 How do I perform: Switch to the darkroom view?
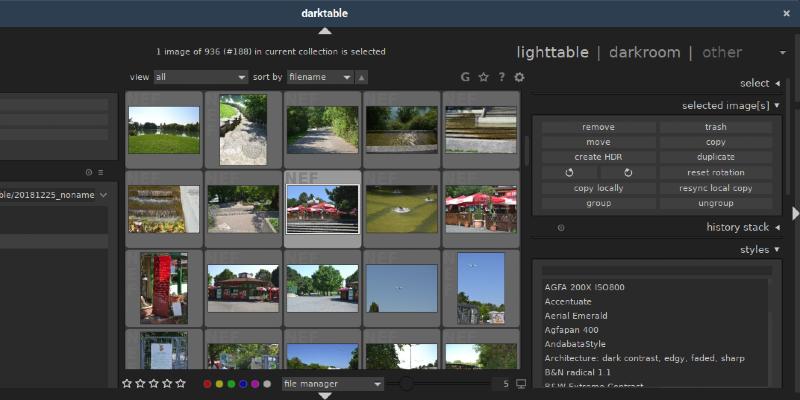(644, 52)
